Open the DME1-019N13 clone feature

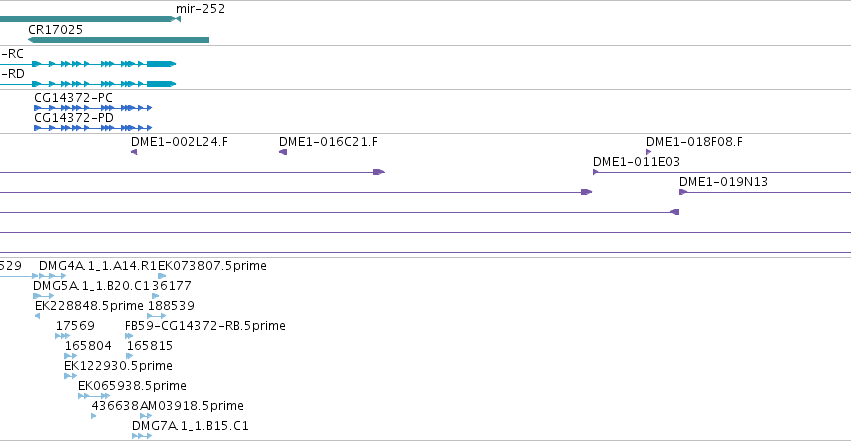765,193
